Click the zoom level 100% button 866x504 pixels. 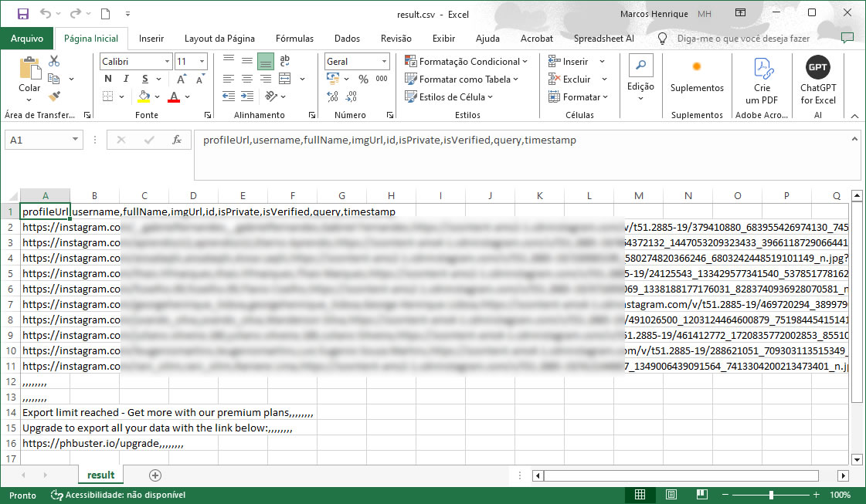pos(840,495)
